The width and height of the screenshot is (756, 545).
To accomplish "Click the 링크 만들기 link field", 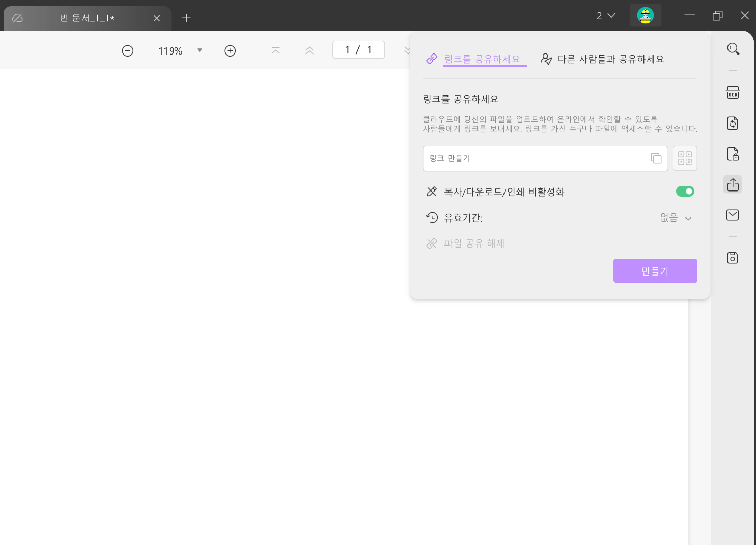I will (x=545, y=158).
